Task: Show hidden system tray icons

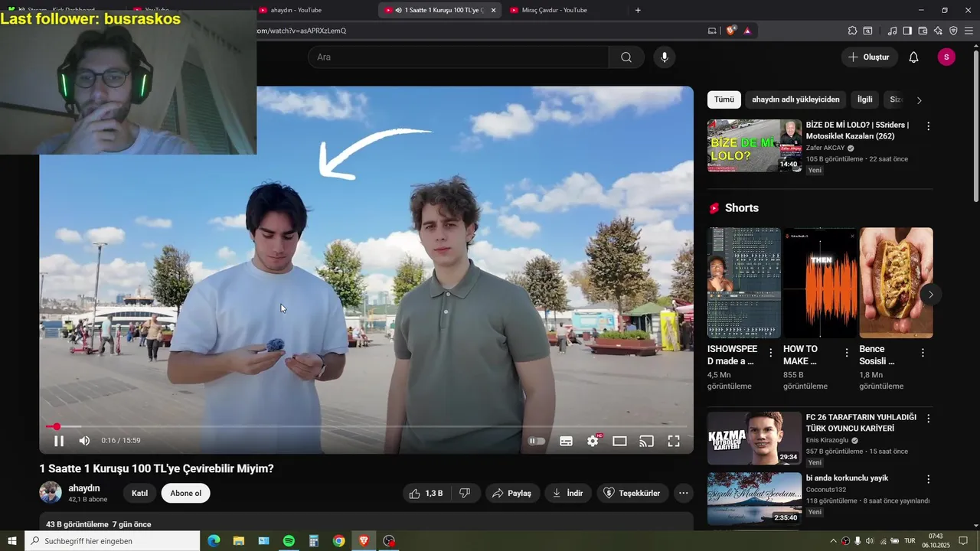Action: click(833, 541)
